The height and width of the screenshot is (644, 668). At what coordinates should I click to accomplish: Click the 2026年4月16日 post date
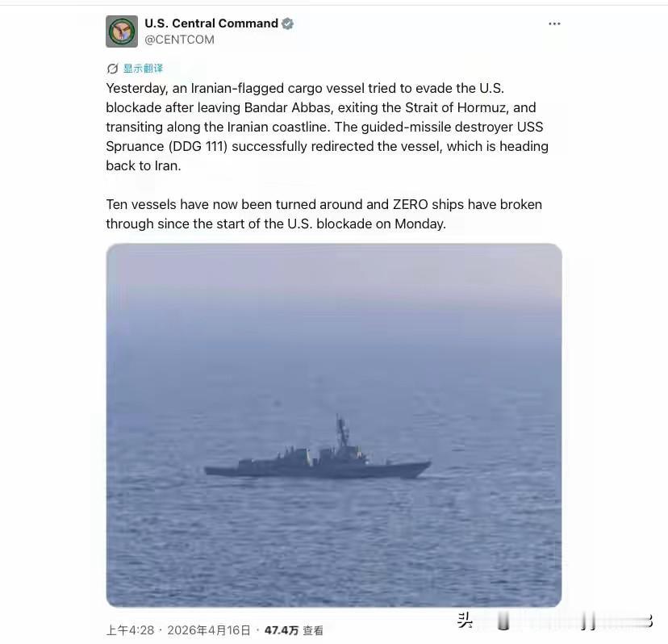[209, 630]
